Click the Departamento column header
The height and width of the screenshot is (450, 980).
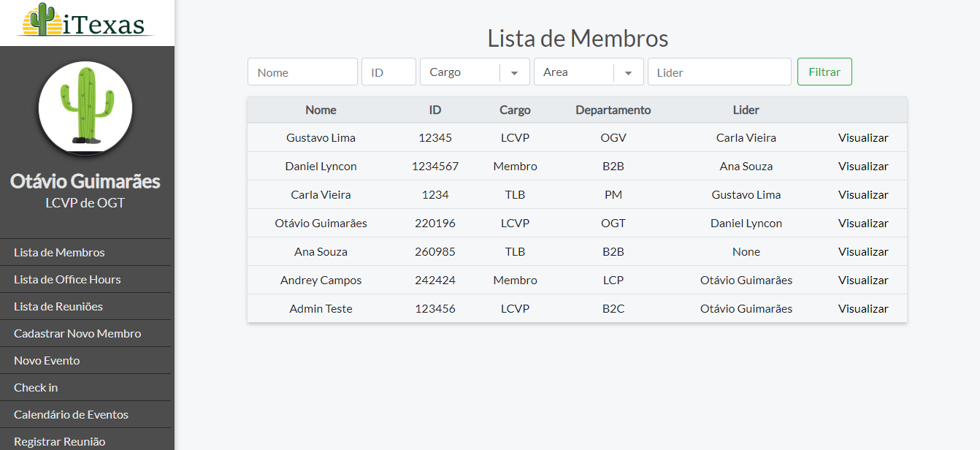[613, 110]
